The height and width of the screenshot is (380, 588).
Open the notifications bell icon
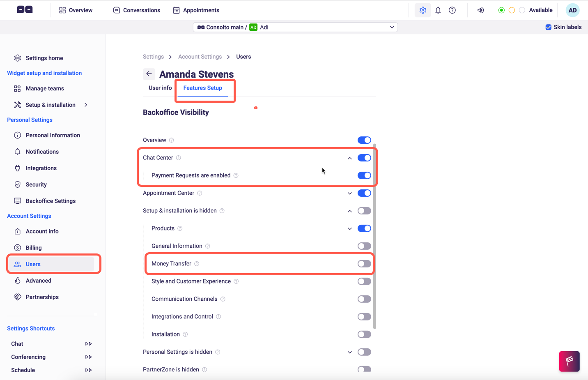pyautogui.click(x=438, y=10)
